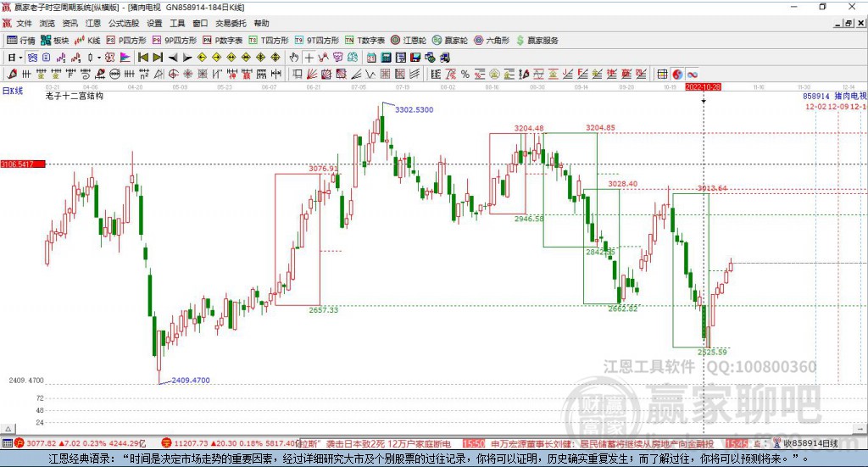Open the 窗口 menu
The height and width of the screenshot is (467, 868).
tap(200, 23)
